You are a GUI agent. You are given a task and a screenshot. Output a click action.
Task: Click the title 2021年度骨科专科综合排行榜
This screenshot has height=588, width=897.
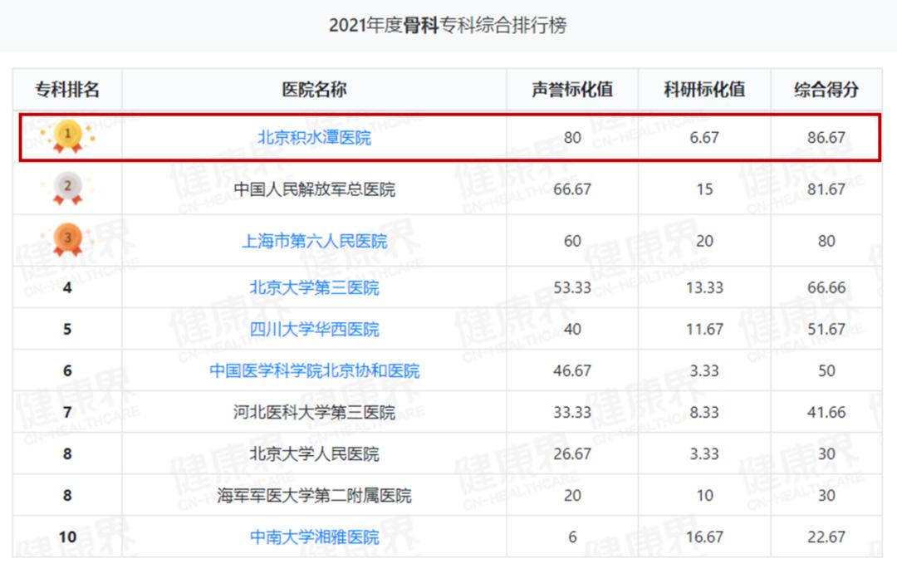pos(448,26)
